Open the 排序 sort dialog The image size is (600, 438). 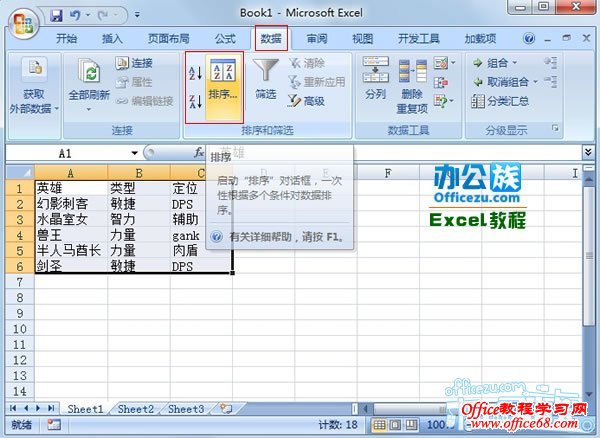click(x=223, y=86)
